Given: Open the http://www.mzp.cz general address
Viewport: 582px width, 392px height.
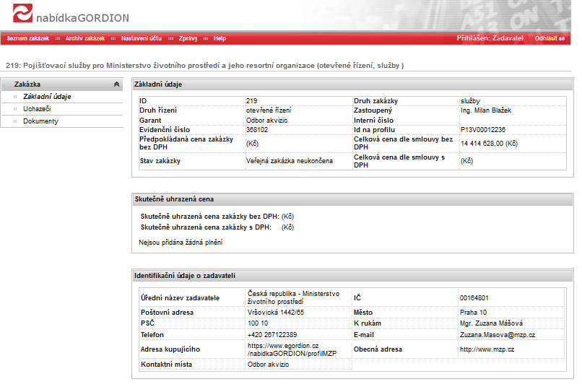Looking at the screenshot, I should [487, 349].
